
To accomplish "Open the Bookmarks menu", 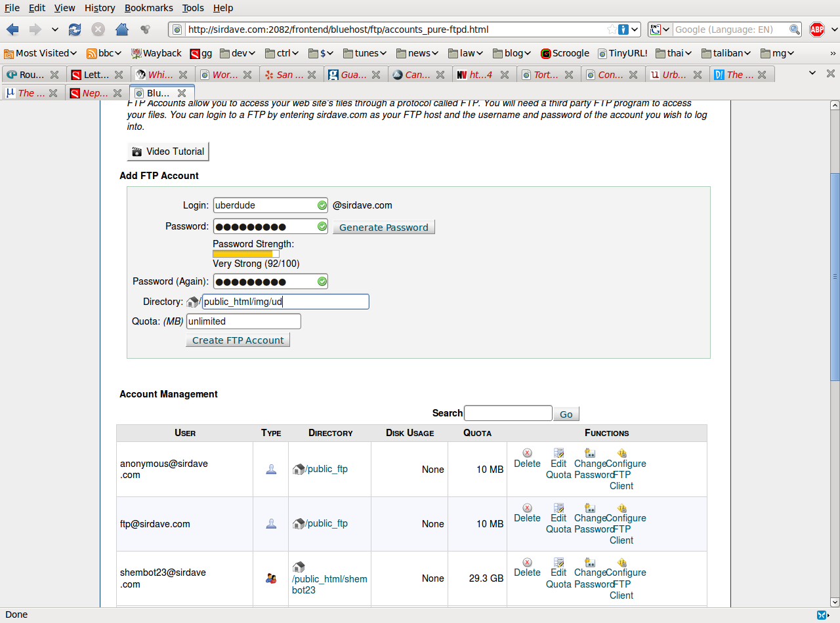I will tap(148, 8).
